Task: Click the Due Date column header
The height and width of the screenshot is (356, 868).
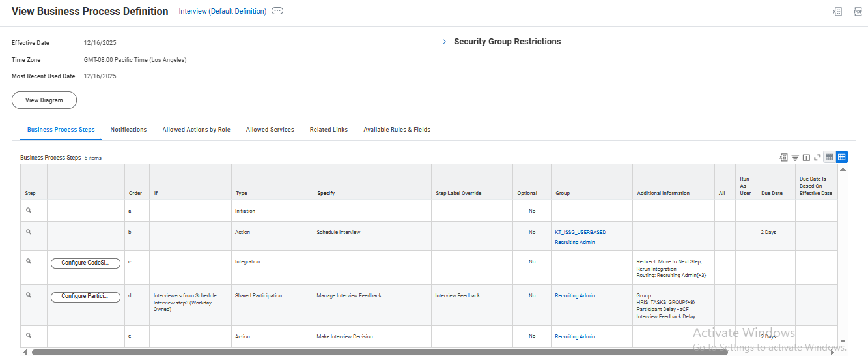Action: (x=776, y=182)
